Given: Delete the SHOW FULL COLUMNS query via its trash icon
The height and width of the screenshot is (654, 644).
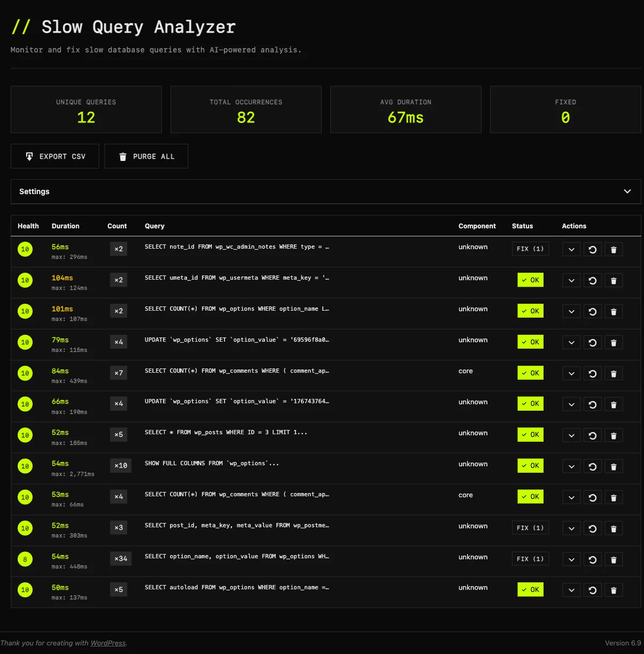Looking at the screenshot, I should pos(614,466).
